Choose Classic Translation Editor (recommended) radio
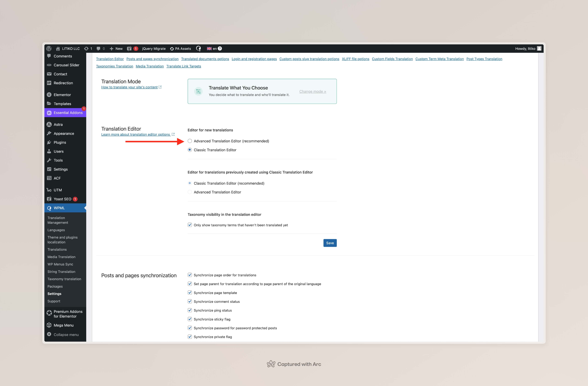 click(190, 183)
